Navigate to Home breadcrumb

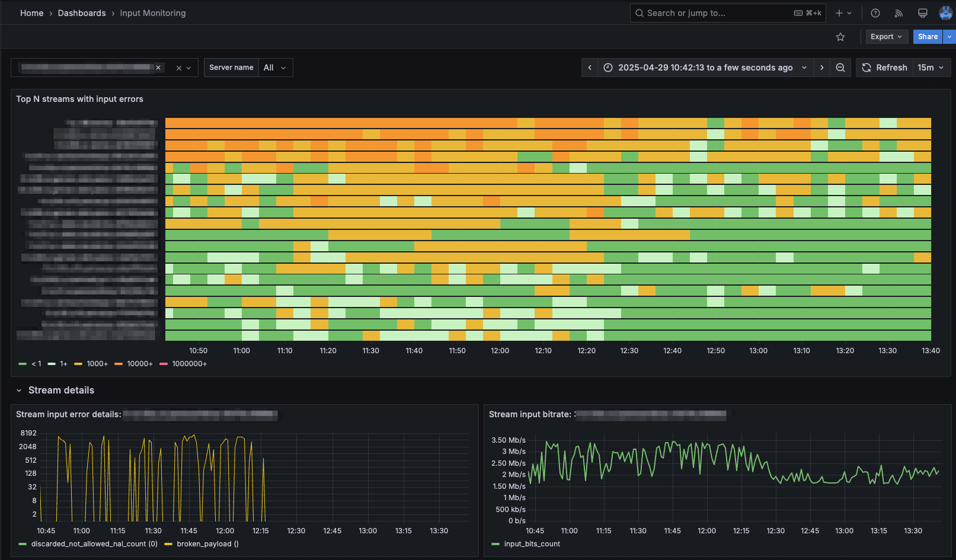click(31, 13)
